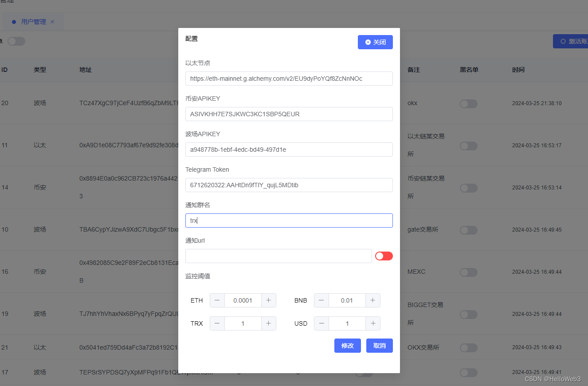Screen dimensions: 588x386
Task: Click inside the 通知群名 input field
Action: (x=289, y=221)
